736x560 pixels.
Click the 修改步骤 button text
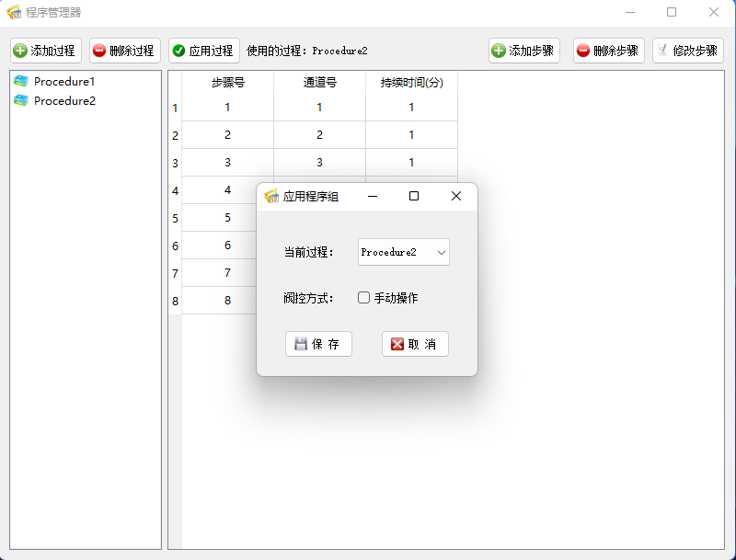(696, 51)
